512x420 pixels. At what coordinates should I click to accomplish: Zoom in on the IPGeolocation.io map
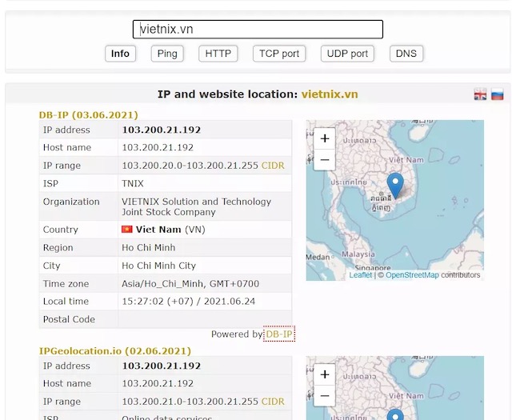click(x=325, y=374)
